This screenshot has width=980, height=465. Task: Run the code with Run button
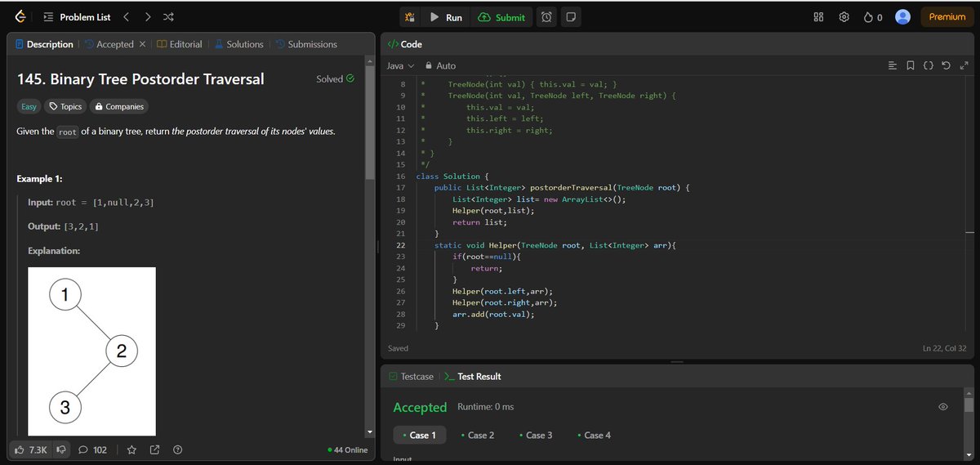[x=446, y=17]
